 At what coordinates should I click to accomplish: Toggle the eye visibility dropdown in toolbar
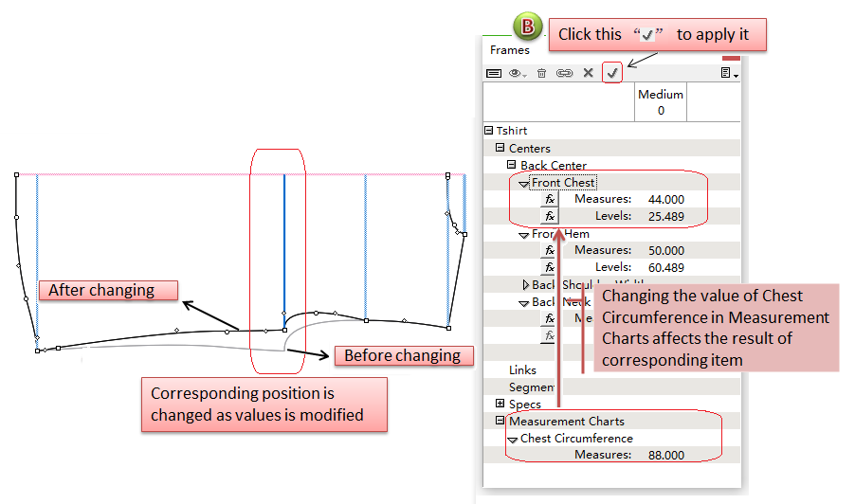518,72
